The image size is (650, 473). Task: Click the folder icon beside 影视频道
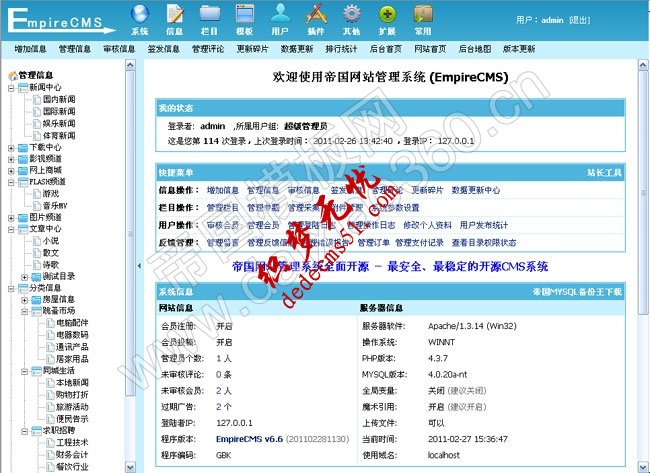tap(23, 159)
